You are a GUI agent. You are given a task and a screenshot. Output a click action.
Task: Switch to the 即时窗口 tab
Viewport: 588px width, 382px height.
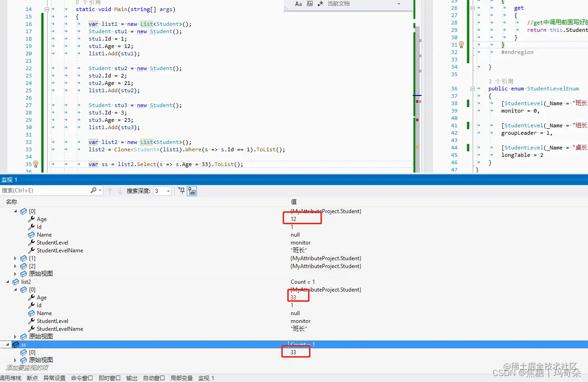(x=110, y=378)
